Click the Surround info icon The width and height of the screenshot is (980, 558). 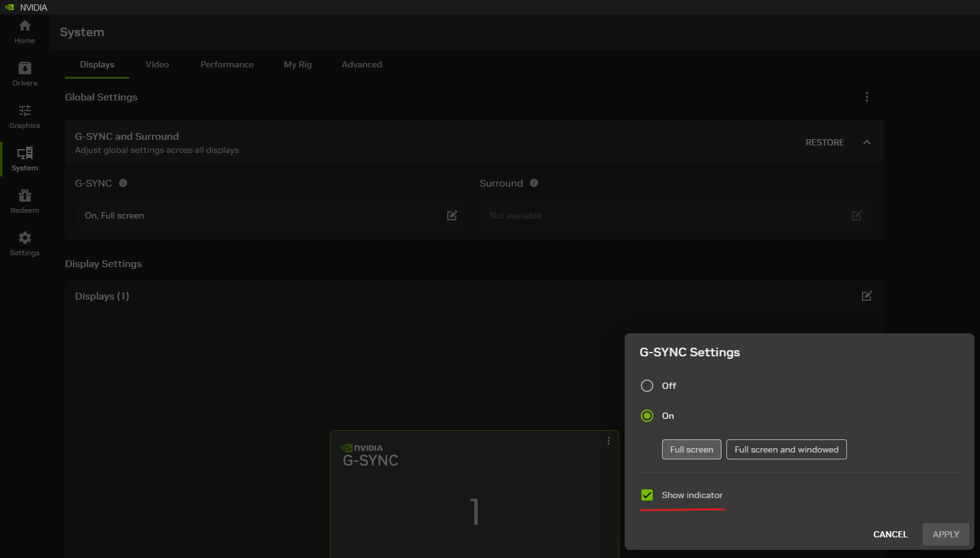click(534, 183)
